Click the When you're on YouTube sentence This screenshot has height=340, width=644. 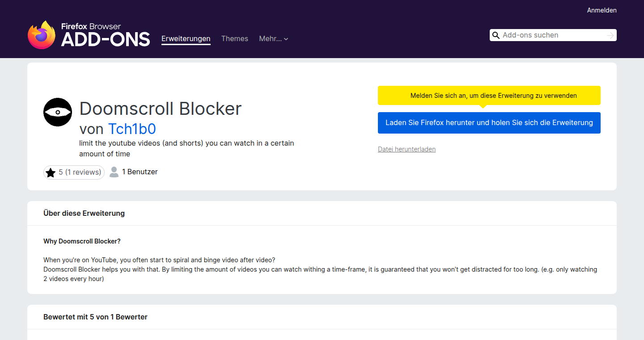pyautogui.click(x=159, y=260)
